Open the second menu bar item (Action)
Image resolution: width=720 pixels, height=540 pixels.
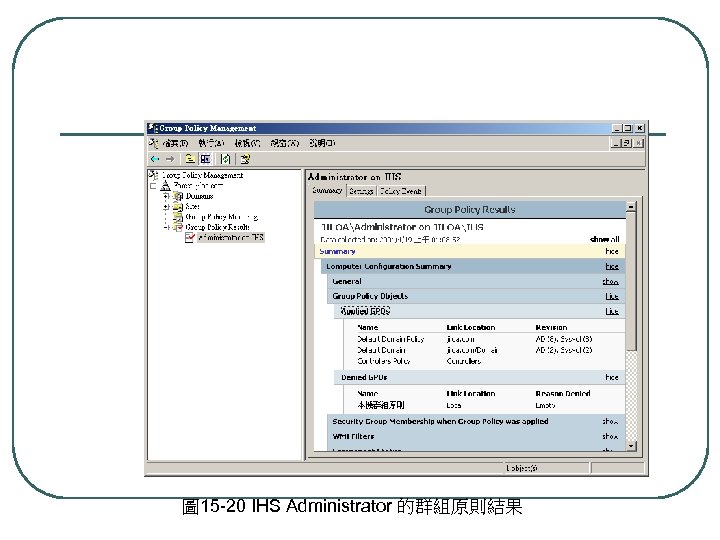click(211, 143)
